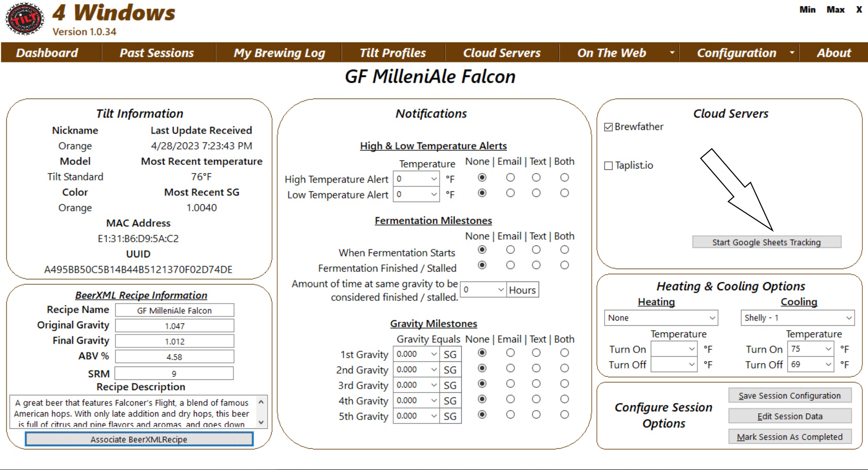Maximize the window using Max
This screenshot has height=470, width=868.
pyautogui.click(x=836, y=10)
